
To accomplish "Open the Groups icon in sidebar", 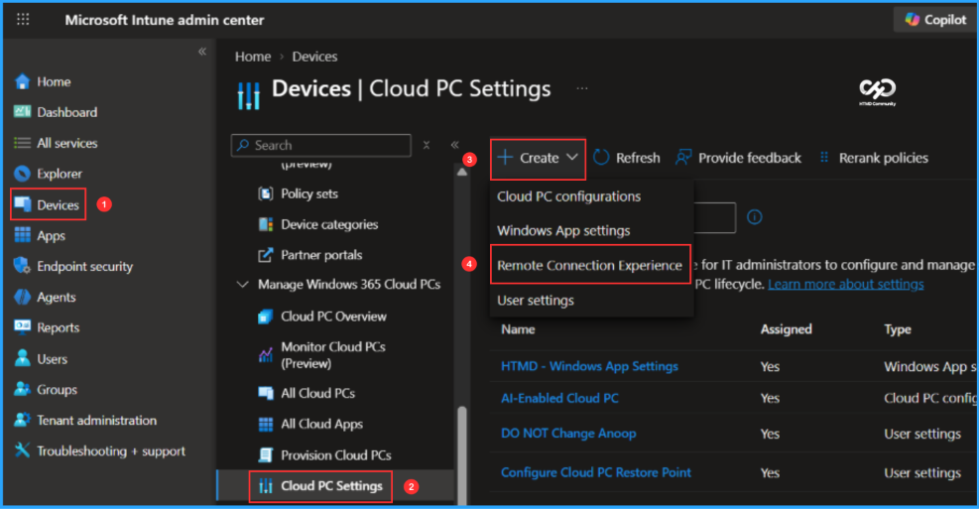I will 23,389.
